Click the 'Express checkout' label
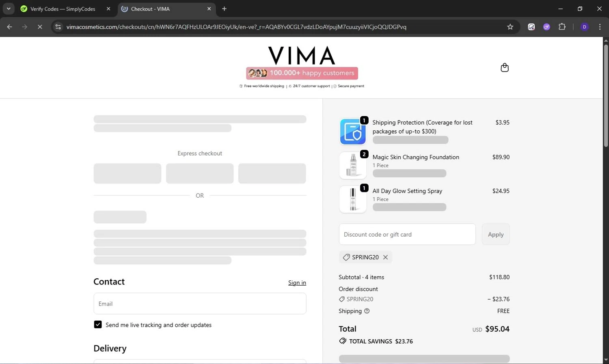Viewport: 609px width, 364px height. coord(200,153)
